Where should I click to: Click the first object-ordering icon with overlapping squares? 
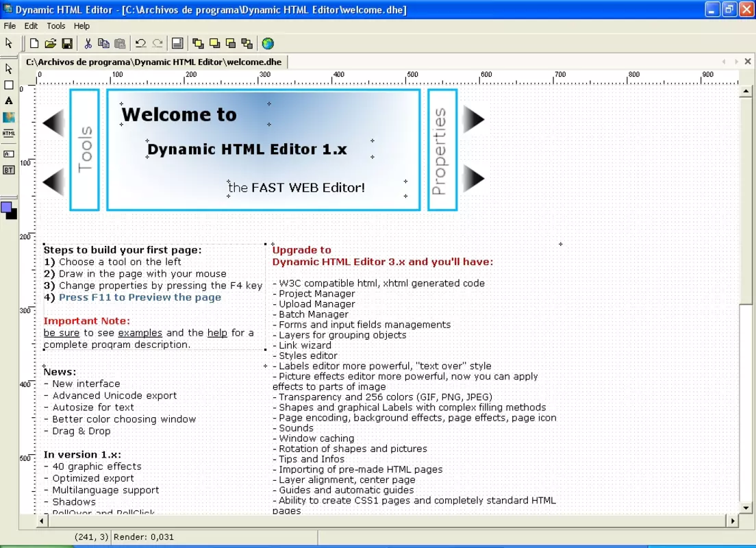click(198, 43)
